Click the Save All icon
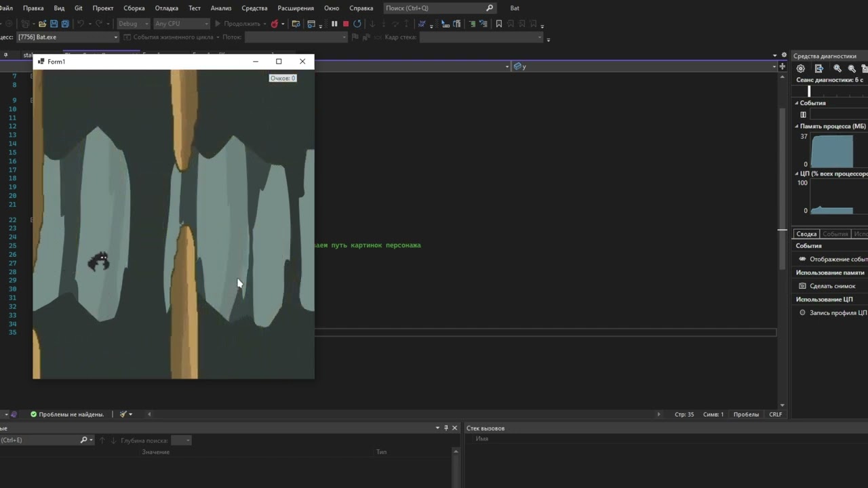Viewport: 868px width, 488px height. [x=65, y=24]
